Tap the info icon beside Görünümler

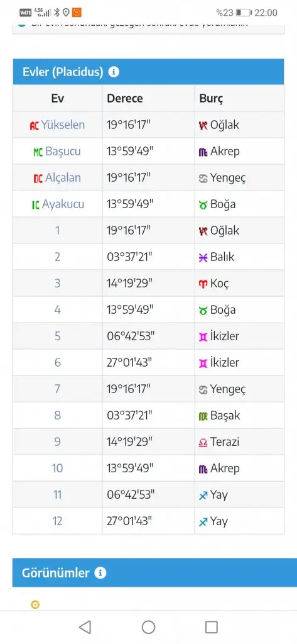[x=100, y=573]
